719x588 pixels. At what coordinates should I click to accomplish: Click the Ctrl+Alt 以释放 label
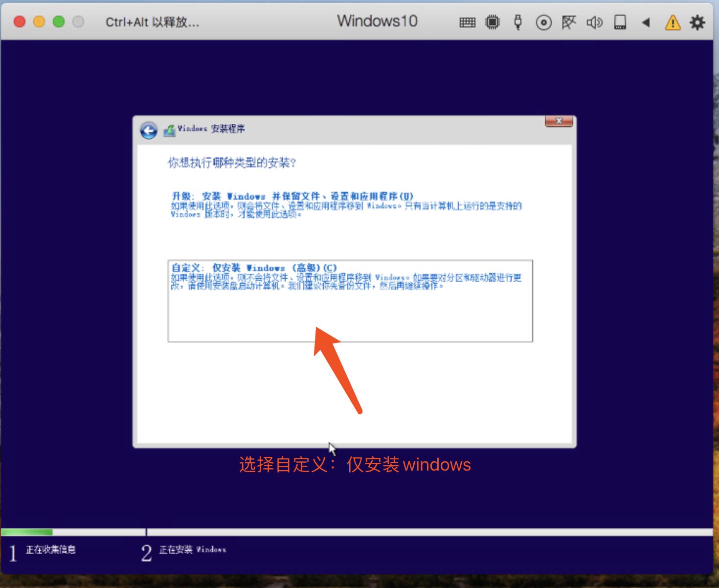(152, 22)
